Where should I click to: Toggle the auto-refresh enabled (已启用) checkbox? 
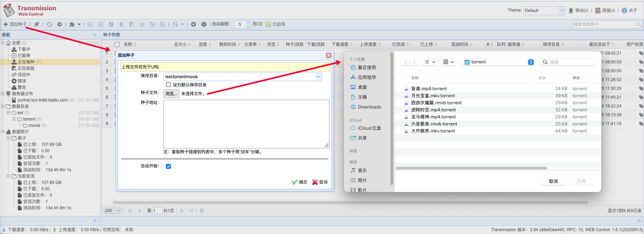coord(268,24)
